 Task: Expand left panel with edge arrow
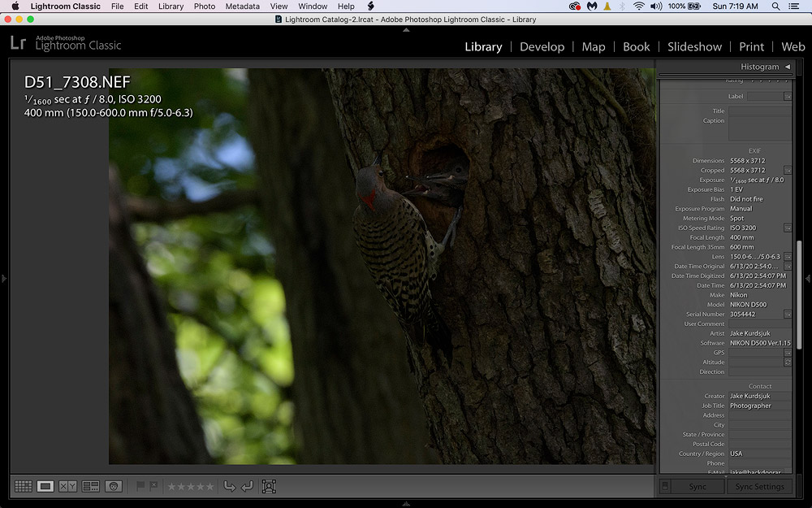(4, 279)
